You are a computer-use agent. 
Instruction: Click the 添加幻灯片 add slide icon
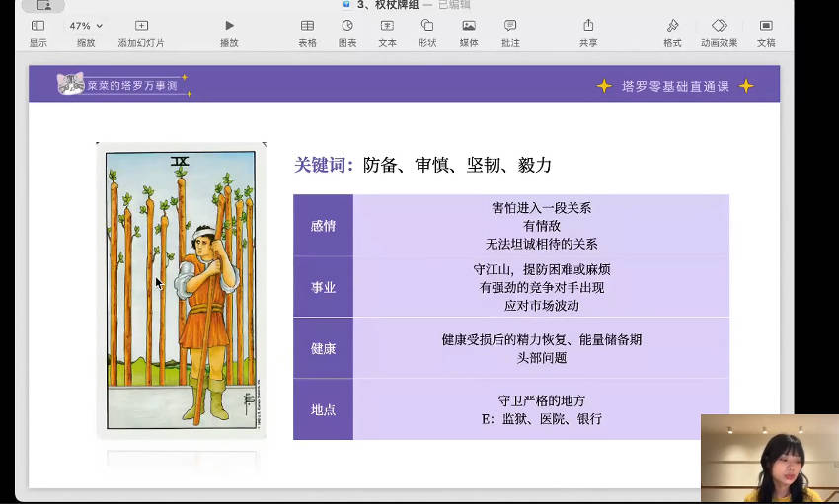(141, 26)
